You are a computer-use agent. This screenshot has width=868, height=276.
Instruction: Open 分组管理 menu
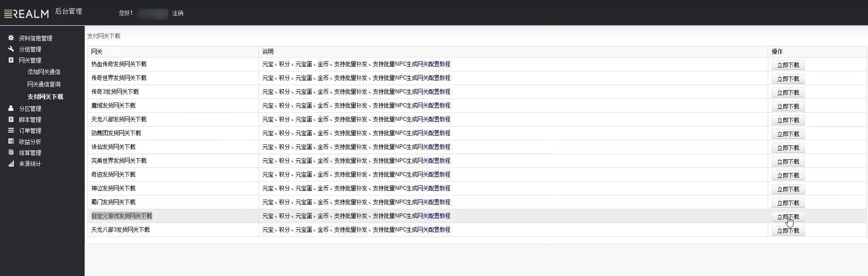30,49
